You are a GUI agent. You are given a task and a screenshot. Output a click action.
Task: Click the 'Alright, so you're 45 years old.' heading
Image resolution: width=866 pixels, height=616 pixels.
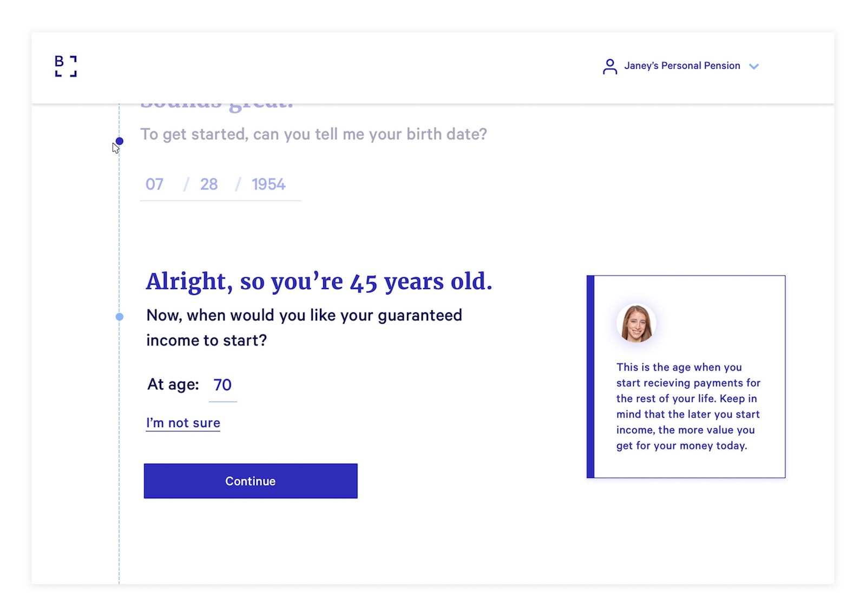pyautogui.click(x=319, y=281)
